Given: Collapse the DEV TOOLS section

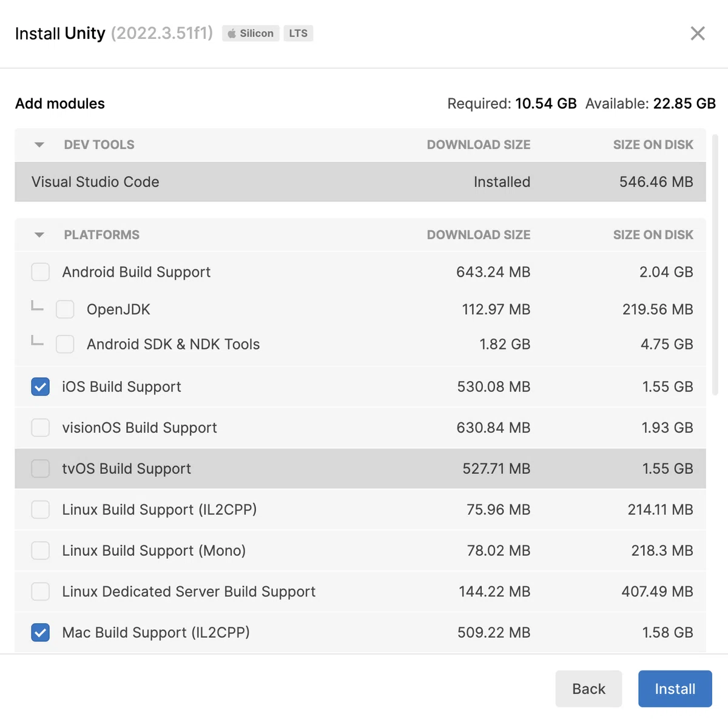Looking at the screenshot, I should pyautogui.click(x=39, y=145).
